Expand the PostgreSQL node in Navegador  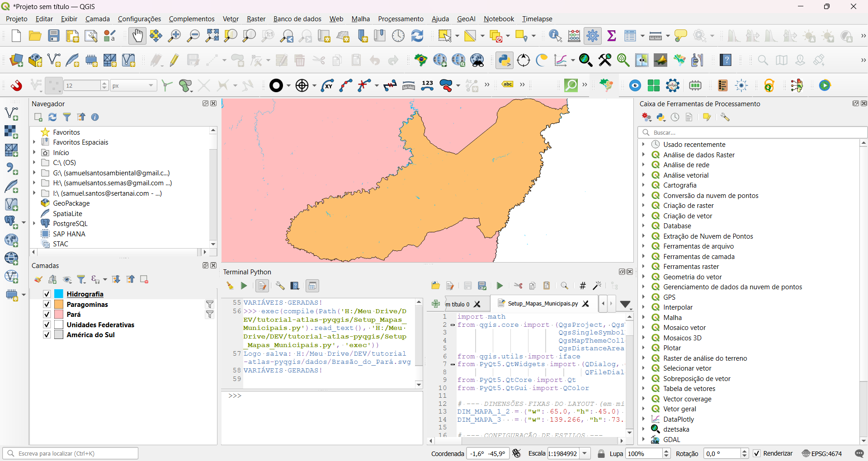34,223
